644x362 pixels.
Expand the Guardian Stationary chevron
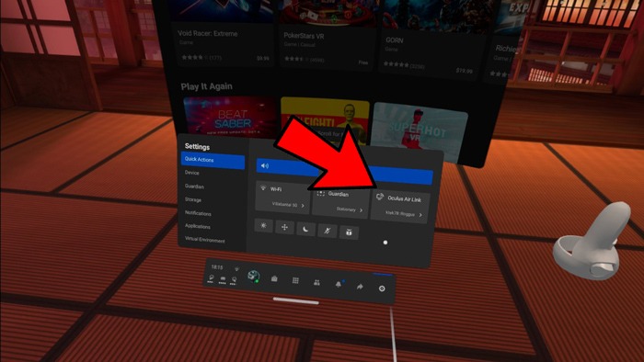click(x=361, y=210)
